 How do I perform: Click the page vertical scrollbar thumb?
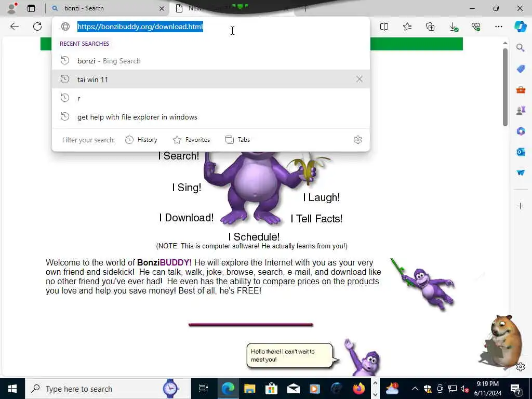pyautogui.click(x=505, y=87)
